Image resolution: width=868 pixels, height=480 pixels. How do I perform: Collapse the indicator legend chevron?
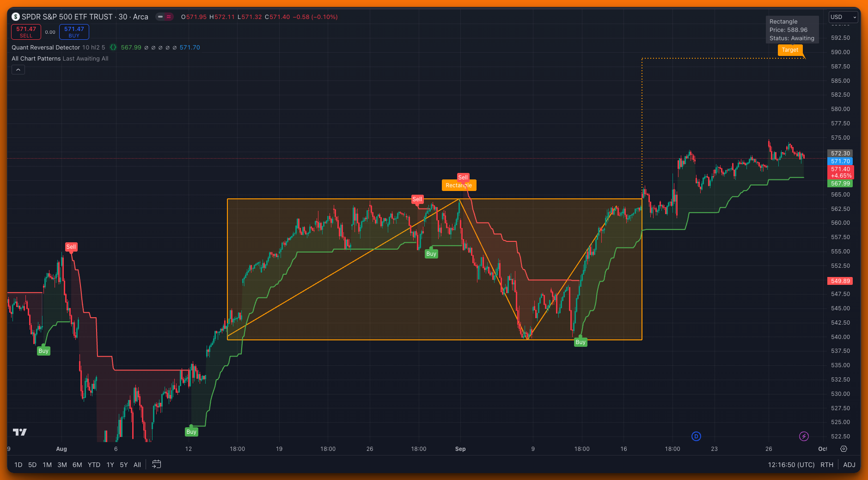(18, 70)
